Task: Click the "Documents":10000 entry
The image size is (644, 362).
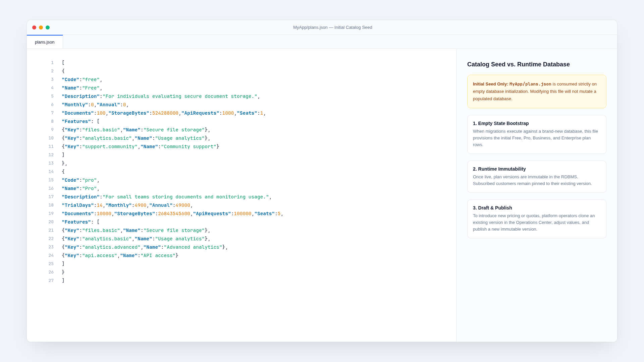Action: [x=87, y=214]
